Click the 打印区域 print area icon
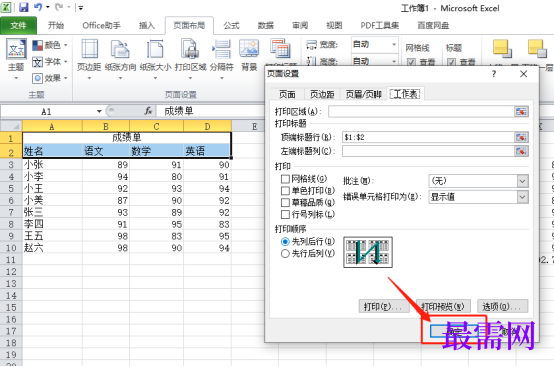The image size is (554, 367). tap(190, 49)
